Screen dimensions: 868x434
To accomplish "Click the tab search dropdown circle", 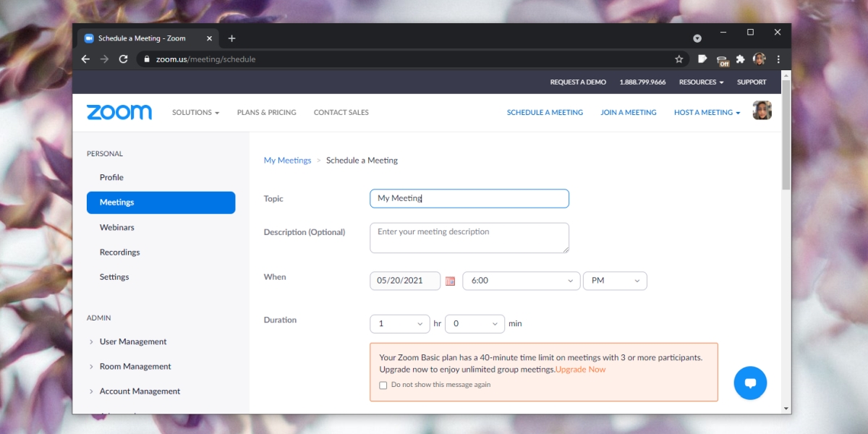I will coord(697,38).
